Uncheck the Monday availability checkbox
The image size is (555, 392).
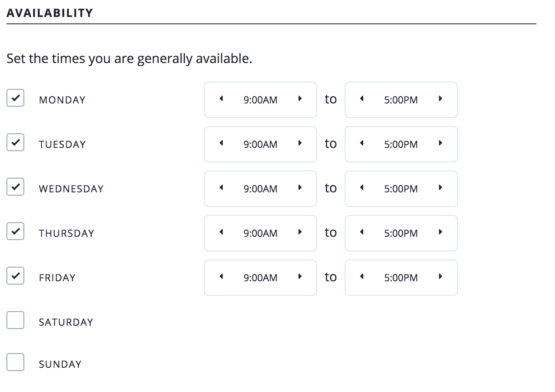pyautogui.click(x=15, y=98)
